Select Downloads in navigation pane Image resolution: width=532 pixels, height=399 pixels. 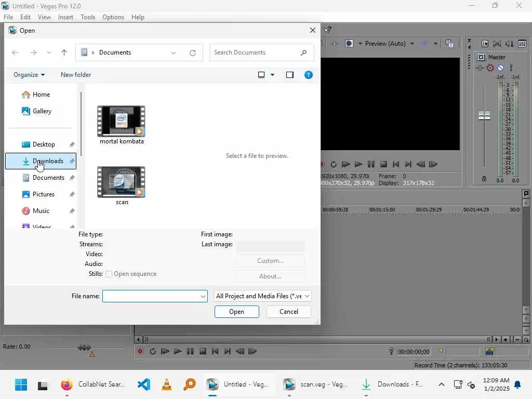coord(41,161)
